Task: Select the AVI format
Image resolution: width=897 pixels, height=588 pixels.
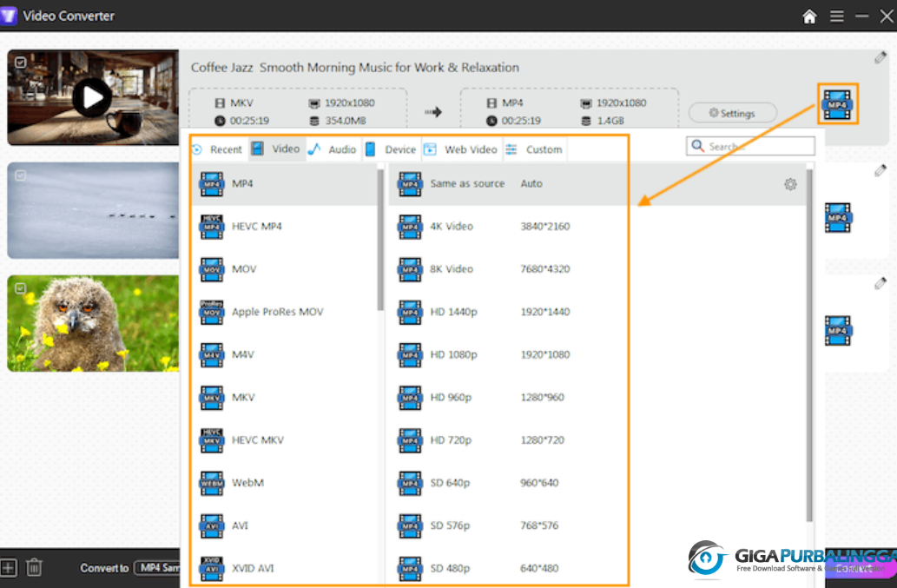Action: (284, 525)
